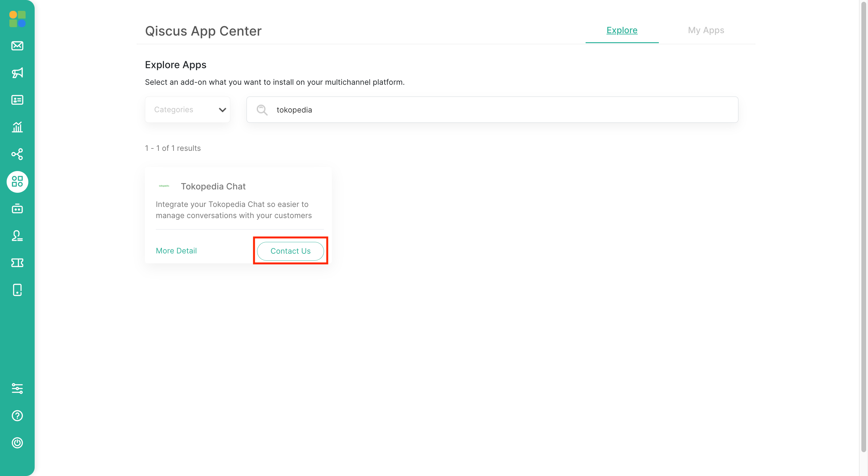The image size is (868, 476).
Task: Select the App Center grid icon
Action: 17,182
